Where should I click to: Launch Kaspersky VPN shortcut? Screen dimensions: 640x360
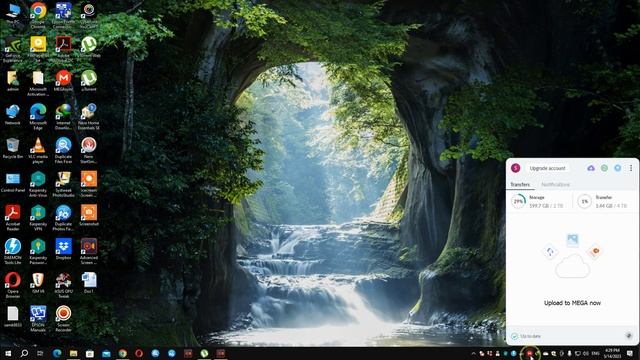[x=38, y=218]
